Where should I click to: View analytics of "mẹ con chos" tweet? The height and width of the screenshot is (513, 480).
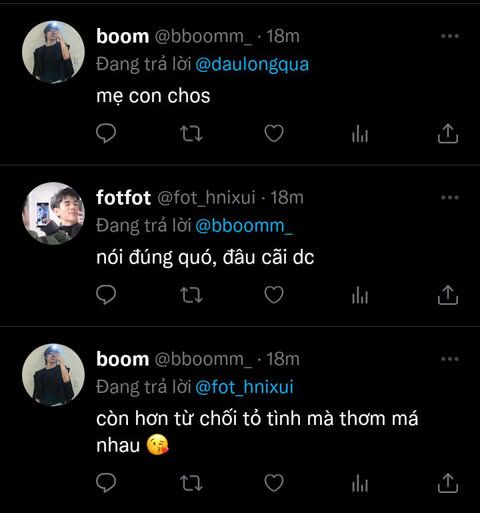coord(360,134)
